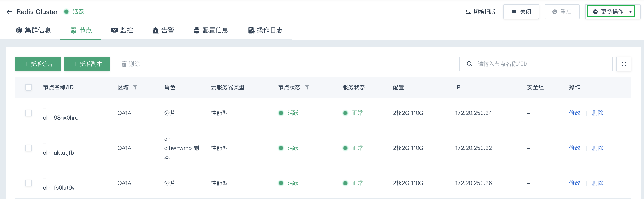This screenshot has height=199, width=644.
Task: Switch to the 监控 tab
Action: click(122, 30)
